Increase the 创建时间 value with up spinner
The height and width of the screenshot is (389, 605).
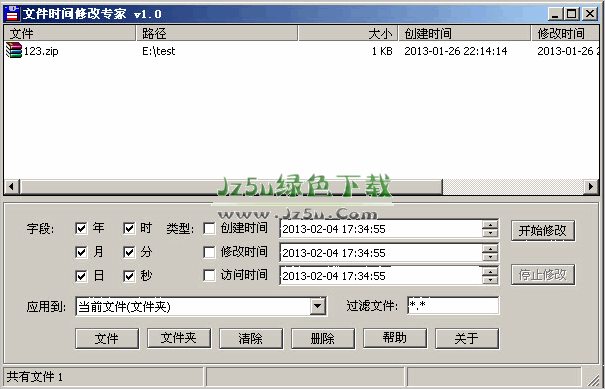click(490, 225)
